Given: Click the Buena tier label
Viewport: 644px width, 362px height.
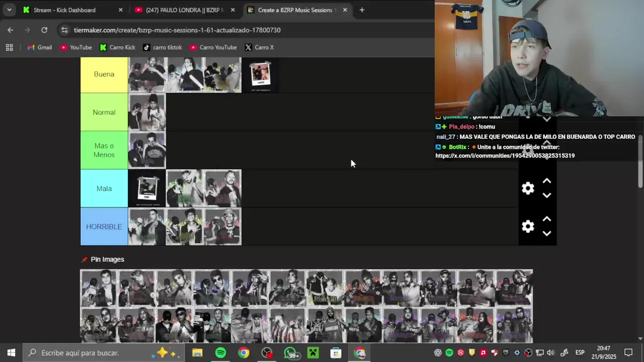Looking at the screenshot, I should click(x=104, y=74).
